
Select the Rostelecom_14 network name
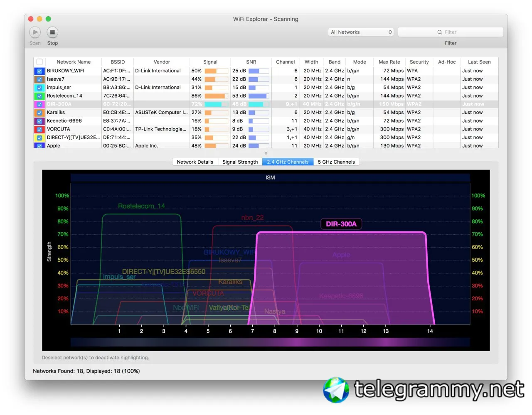pos(64,96)
